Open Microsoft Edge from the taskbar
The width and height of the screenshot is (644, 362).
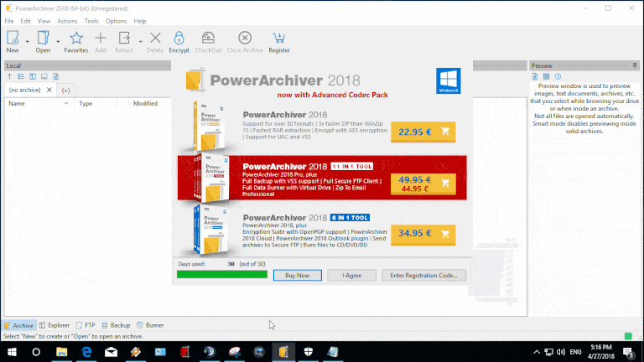point(86,352)
